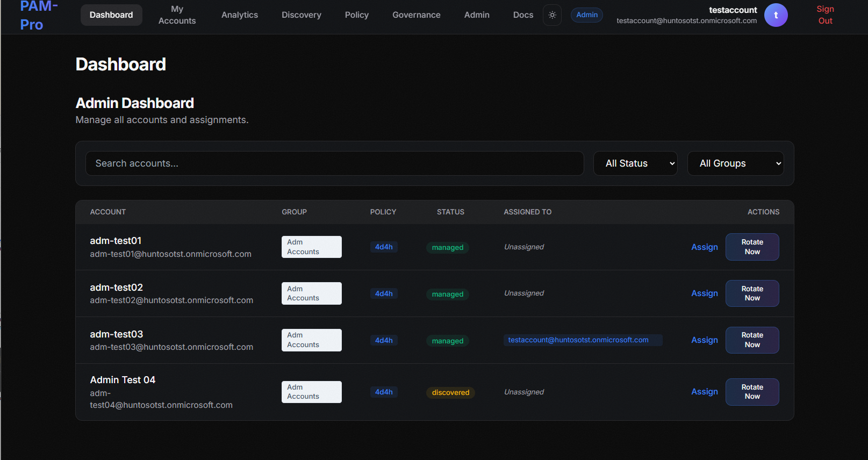
Task: Click Unassigned in the Admin Test 04 row
Action: pyautogui.click(x=524, y=392)
